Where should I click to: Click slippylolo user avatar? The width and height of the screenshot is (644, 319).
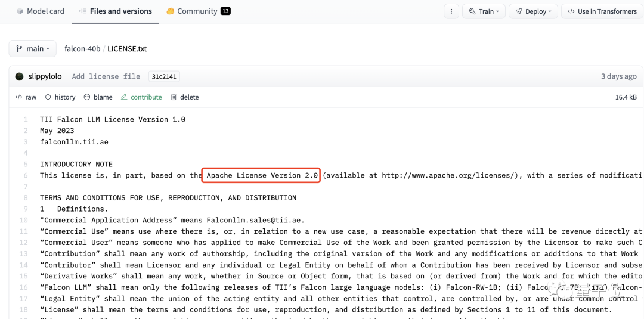[19, 76]
